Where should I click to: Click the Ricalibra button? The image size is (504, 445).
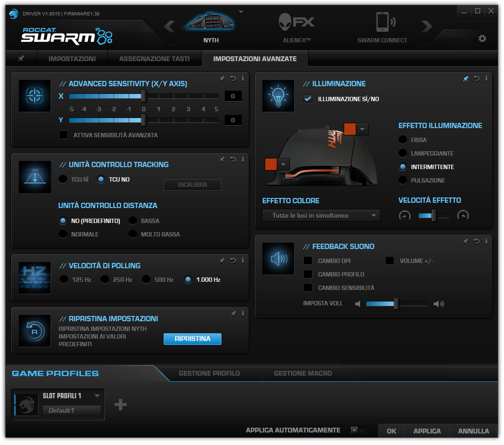193,185
